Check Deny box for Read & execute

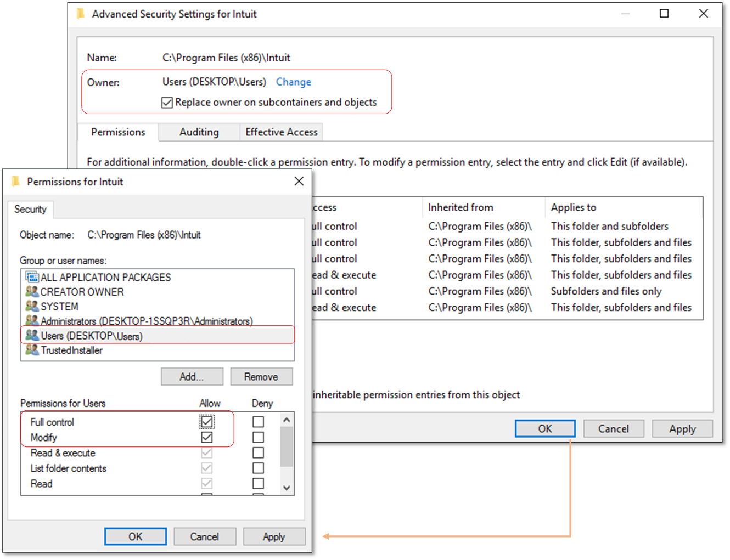click(258, 452)
